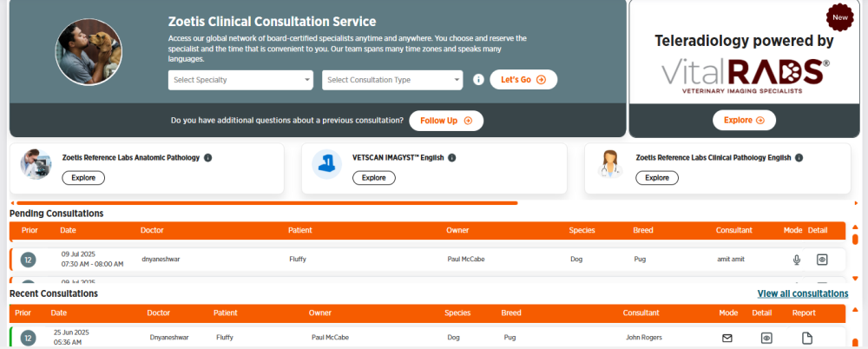The image size is (868, 349).
Task: Click Owner header in Recent Consultations
Action: point(320,313)
